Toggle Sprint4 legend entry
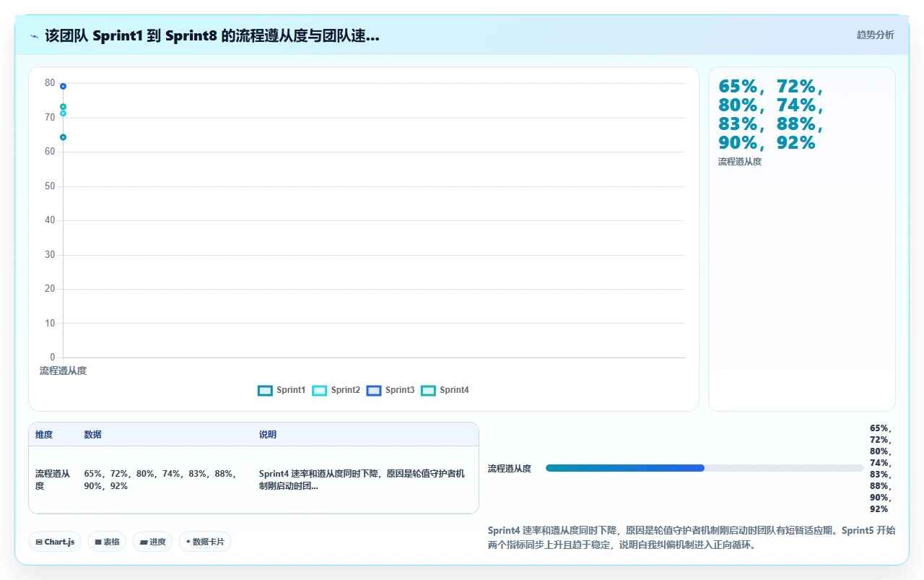 click(445, 390)
